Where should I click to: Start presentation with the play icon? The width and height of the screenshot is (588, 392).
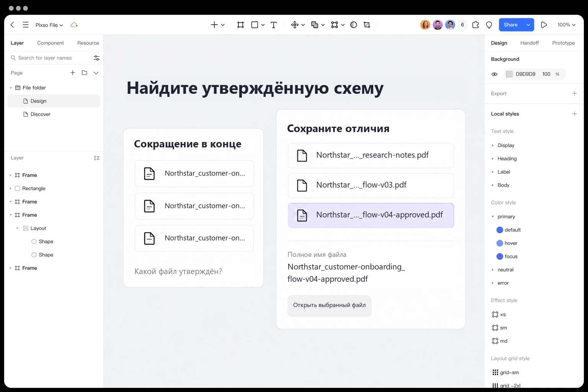point(544,25)
